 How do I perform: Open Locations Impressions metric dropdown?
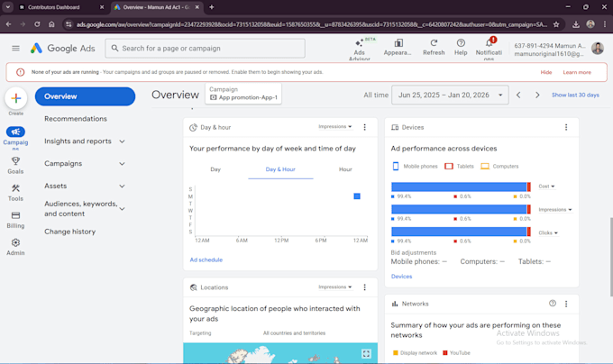[335, 287]
